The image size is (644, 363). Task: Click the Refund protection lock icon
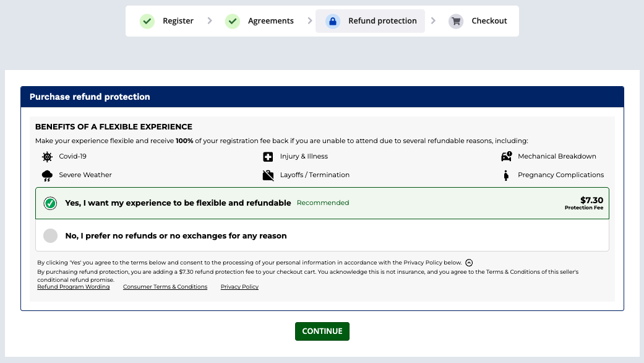click(333, 21)
